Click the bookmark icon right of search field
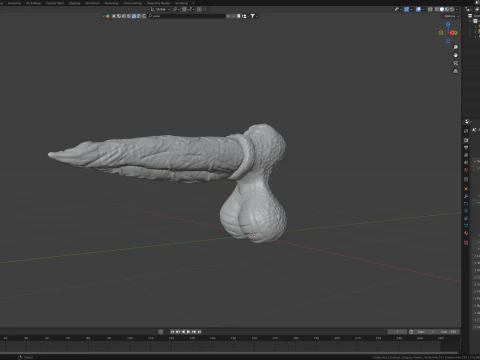This screenshot has width=480, height=360. tap(239, 16)
